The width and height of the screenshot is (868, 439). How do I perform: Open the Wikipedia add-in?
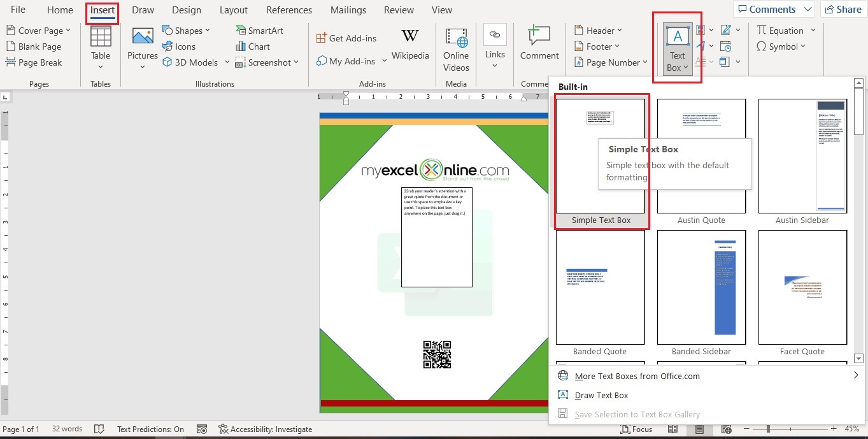tap(410, 43)
